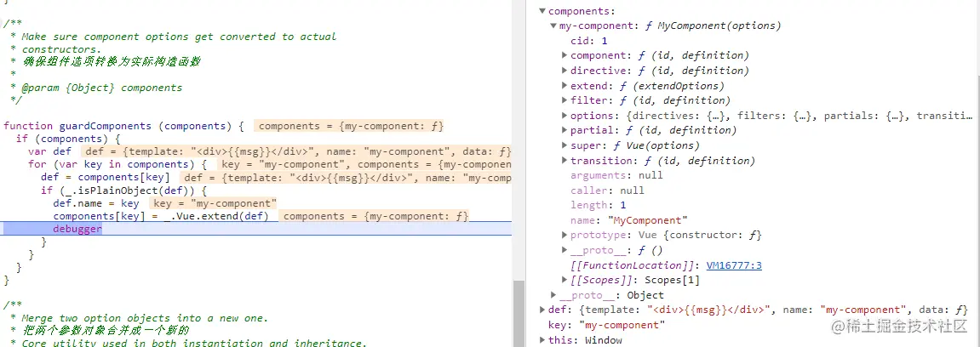980x347 pixels.
Task: Expand the prototype: Vue property
Action: (565, 236)
